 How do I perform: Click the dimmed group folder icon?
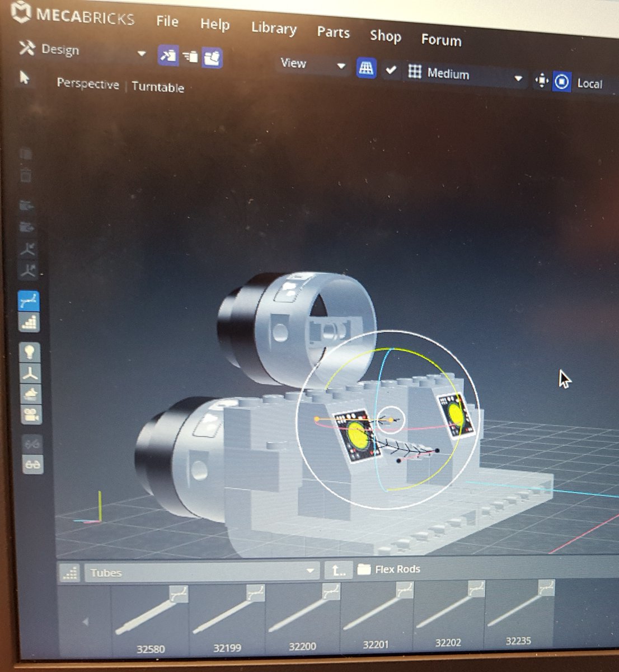[x=26, y=206]
